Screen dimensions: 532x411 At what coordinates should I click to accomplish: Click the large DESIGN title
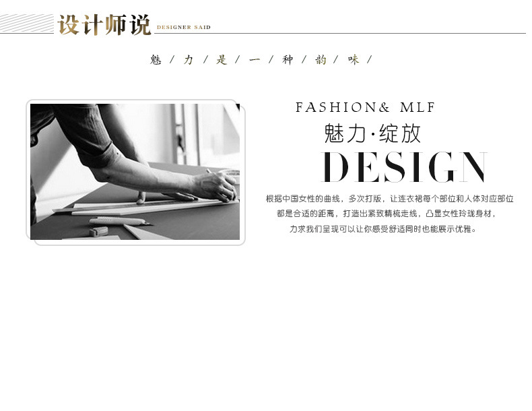[x=404, y=167]
